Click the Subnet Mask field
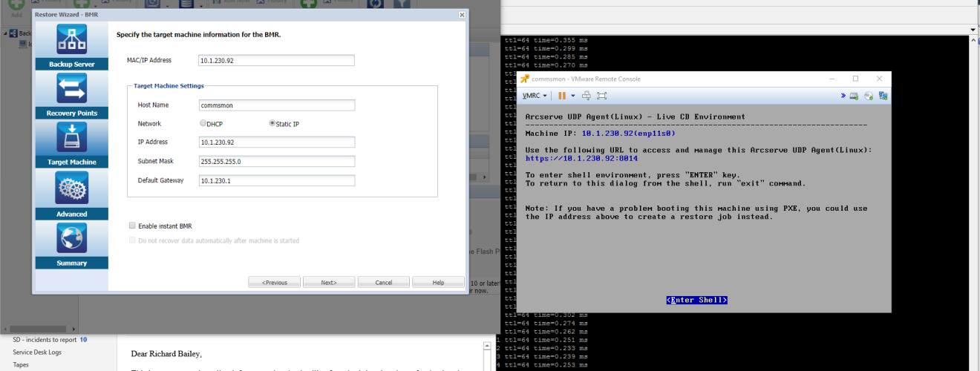Screen dimensions: 980x371 pos(276,161)
